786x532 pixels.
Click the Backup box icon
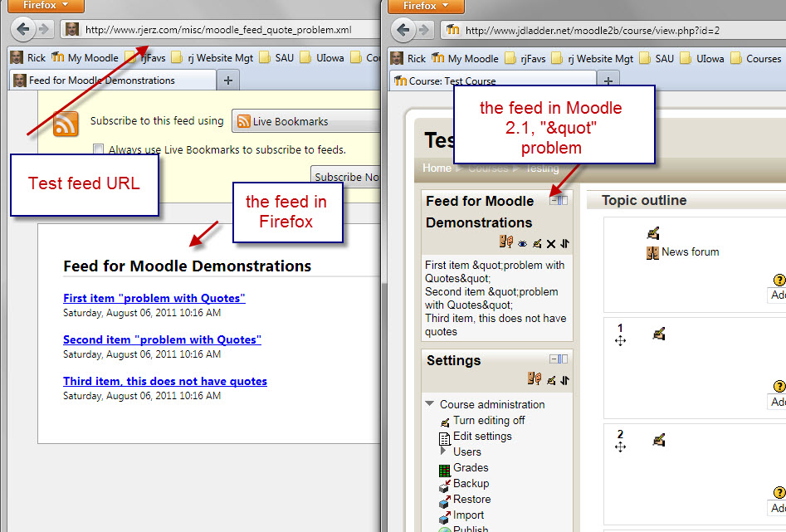pos(444,486)
